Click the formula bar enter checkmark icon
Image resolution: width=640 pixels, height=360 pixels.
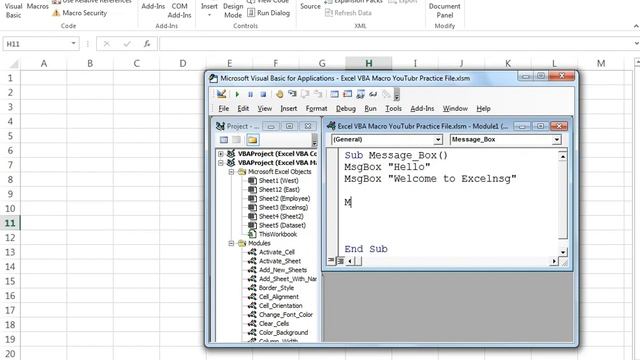point(127,44)
